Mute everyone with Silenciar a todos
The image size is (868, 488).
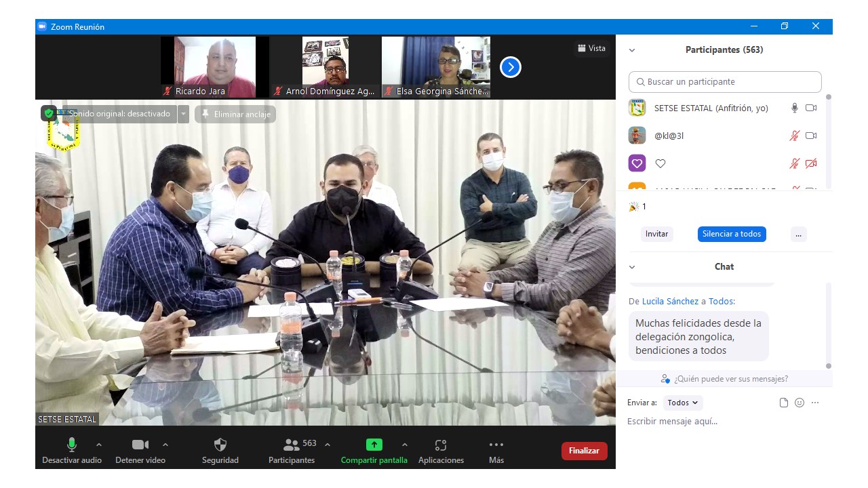732,234
